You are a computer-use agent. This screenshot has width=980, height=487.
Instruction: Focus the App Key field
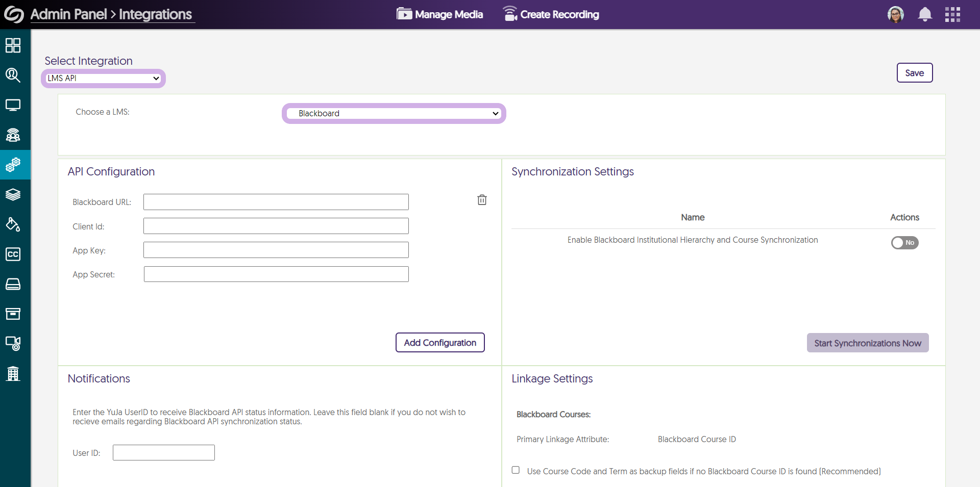point(276,250)
